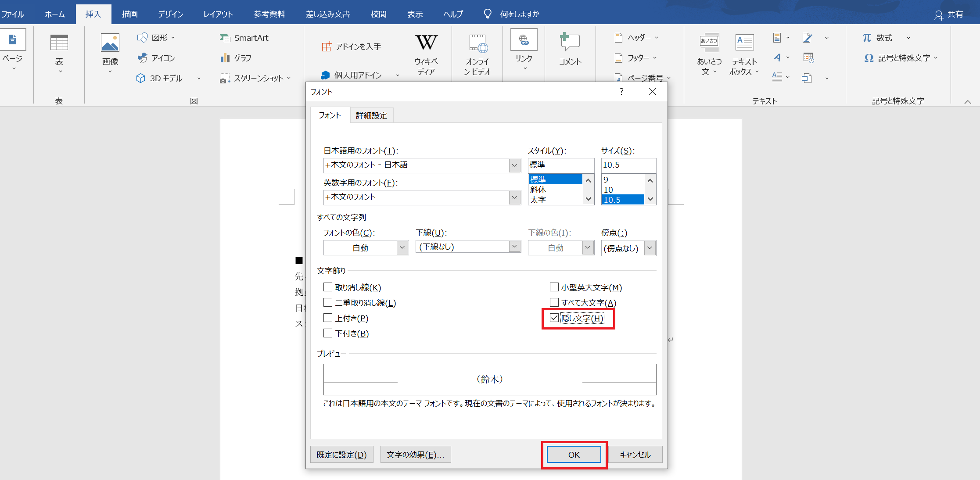
Task: Open the フォントの色 color dropdown
Action: click(402, 248)
